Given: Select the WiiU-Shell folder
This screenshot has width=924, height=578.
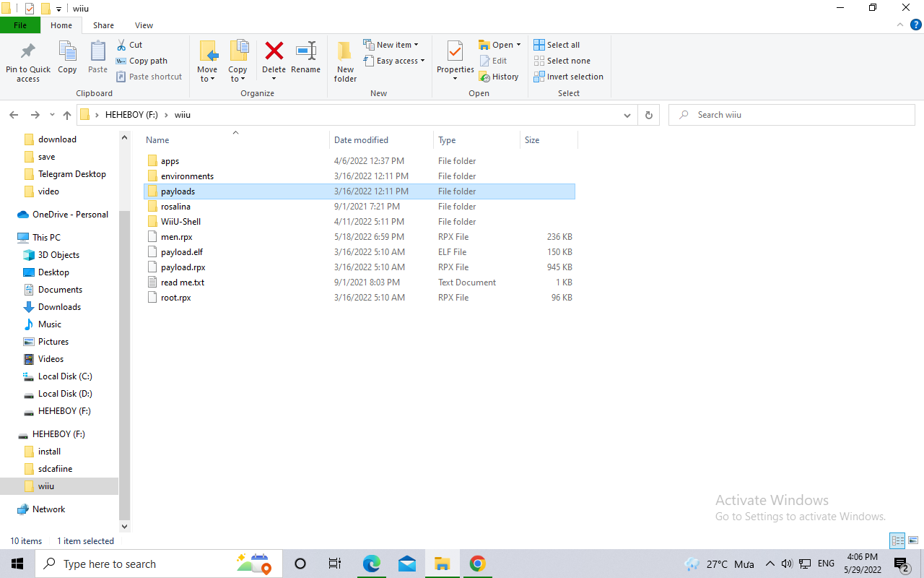Looking at the screenshot, I should coord(359,222).
